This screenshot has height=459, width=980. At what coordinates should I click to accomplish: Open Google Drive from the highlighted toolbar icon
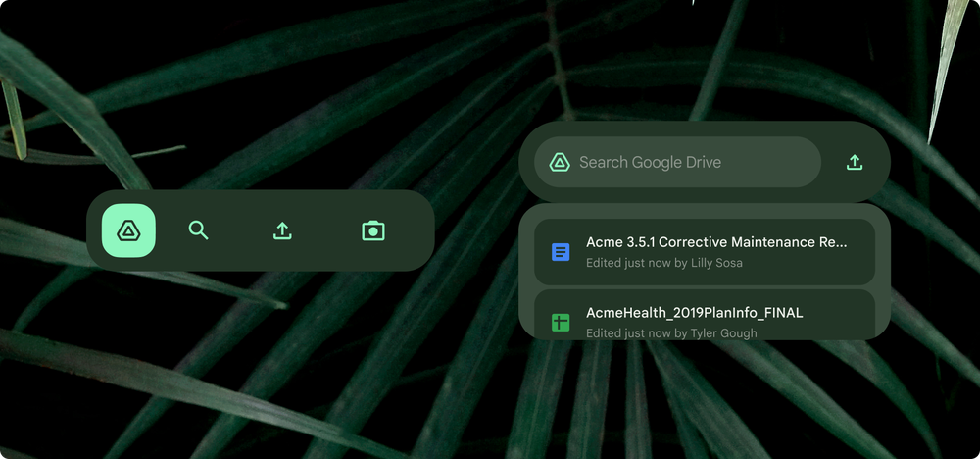[128, 230]
